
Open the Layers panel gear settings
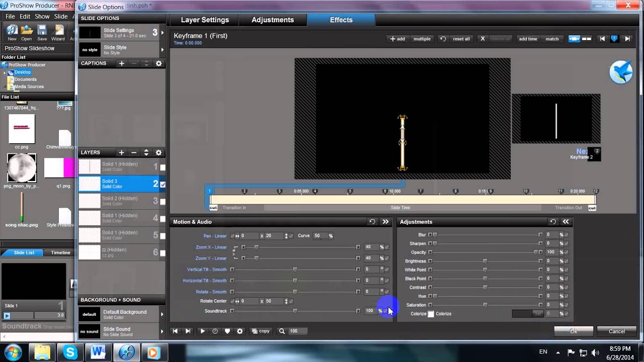(158, 152)
